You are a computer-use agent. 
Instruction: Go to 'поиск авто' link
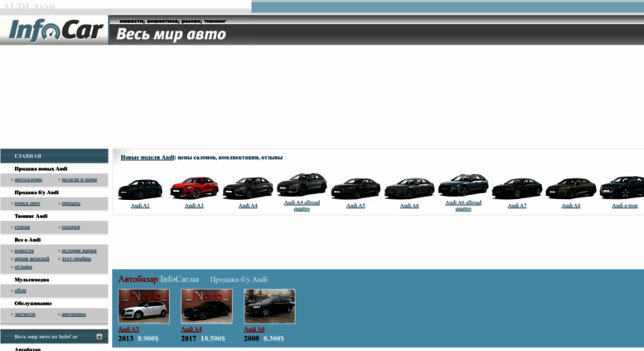27,203
